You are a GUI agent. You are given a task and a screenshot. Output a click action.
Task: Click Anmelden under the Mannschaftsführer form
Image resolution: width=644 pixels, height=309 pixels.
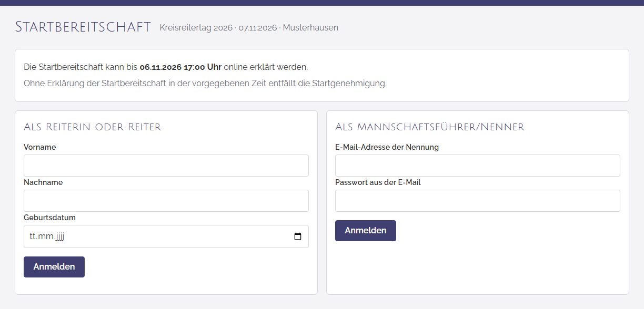[366, 231]
